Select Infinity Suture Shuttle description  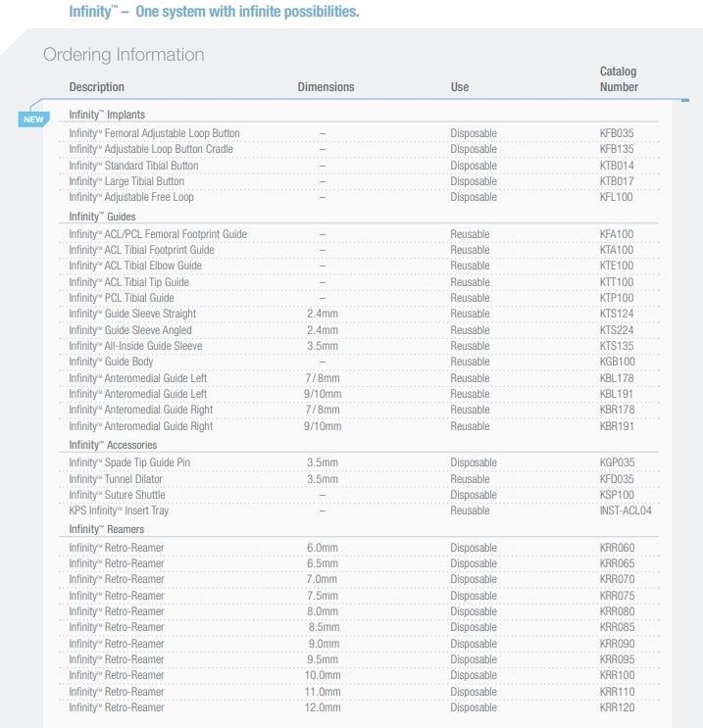coord(117,495)
